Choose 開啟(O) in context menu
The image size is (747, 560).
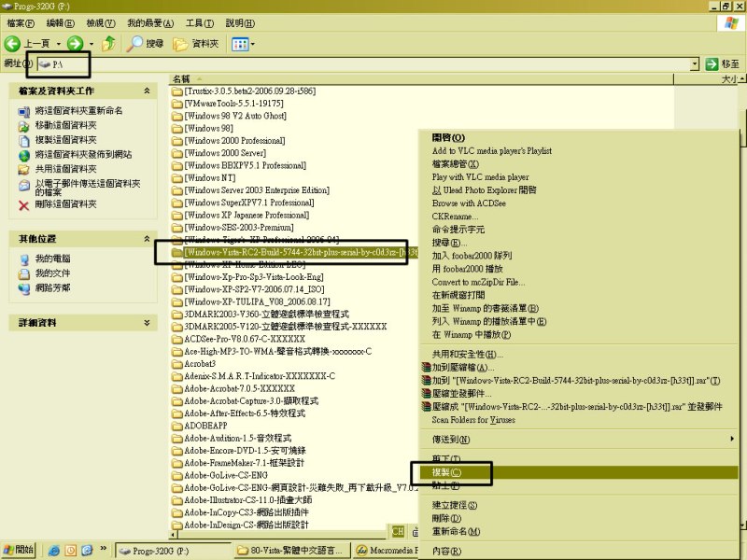[x=579, y=137]
